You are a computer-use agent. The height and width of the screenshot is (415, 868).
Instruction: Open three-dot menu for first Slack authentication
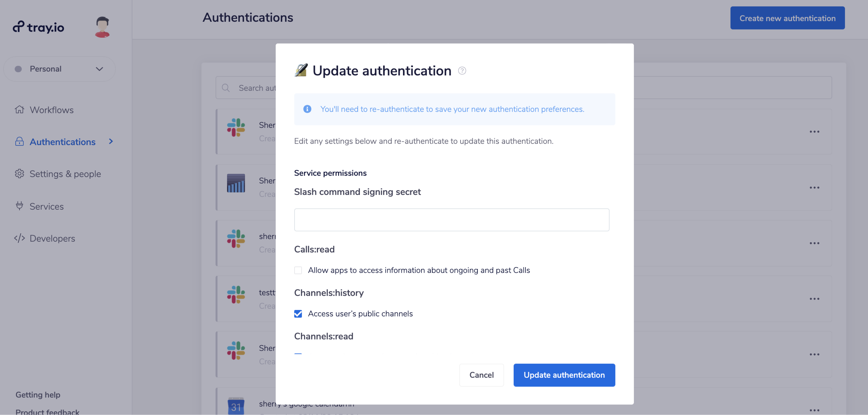814,132
